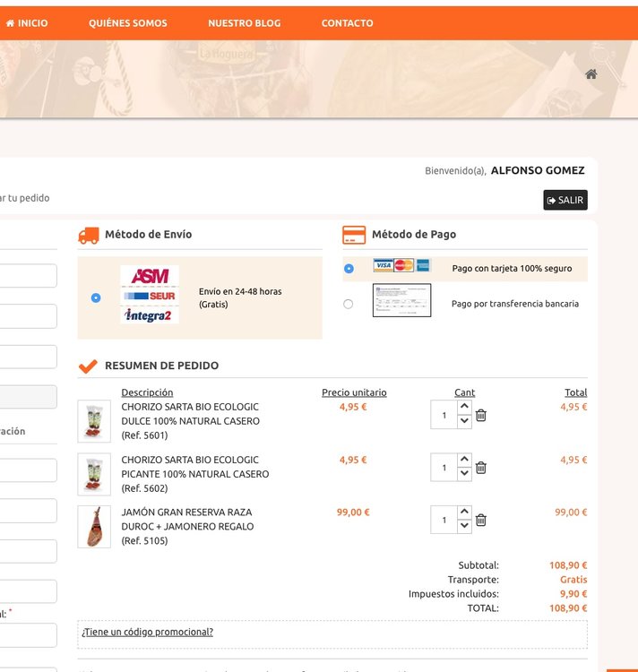Go to INICIO in the navigation bar
Viewport: 638px width, 672px height.
click(x=27, y=23)
